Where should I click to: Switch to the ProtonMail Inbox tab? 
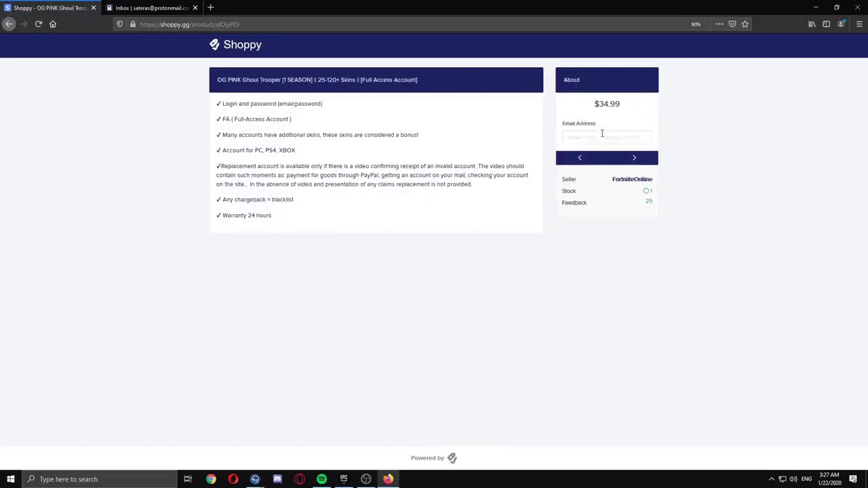(151, 7)
